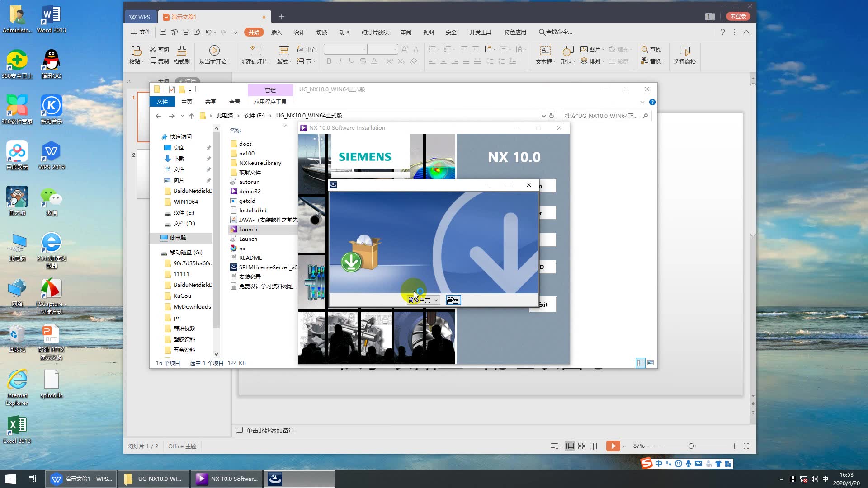Image resolution: width=868 pixels, height=488 pixels.
Task: Select 桌面 in navigation pane
Action: coord(179,148)
